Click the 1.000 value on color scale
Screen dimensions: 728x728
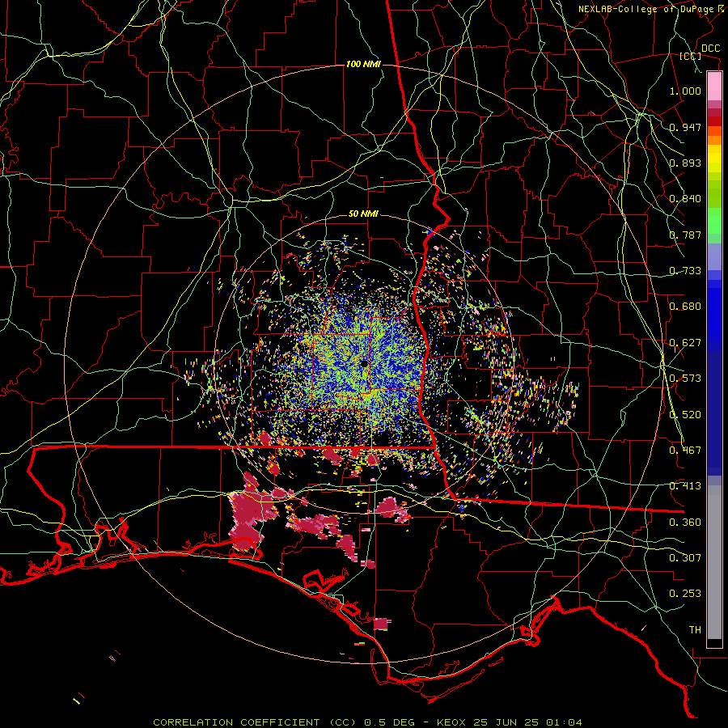tap(685, 91)
